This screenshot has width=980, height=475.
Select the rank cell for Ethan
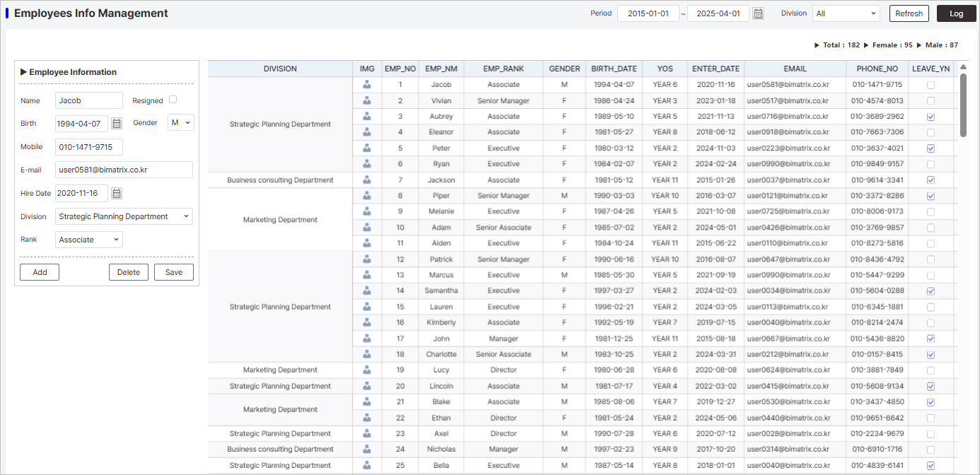point(503,418)
